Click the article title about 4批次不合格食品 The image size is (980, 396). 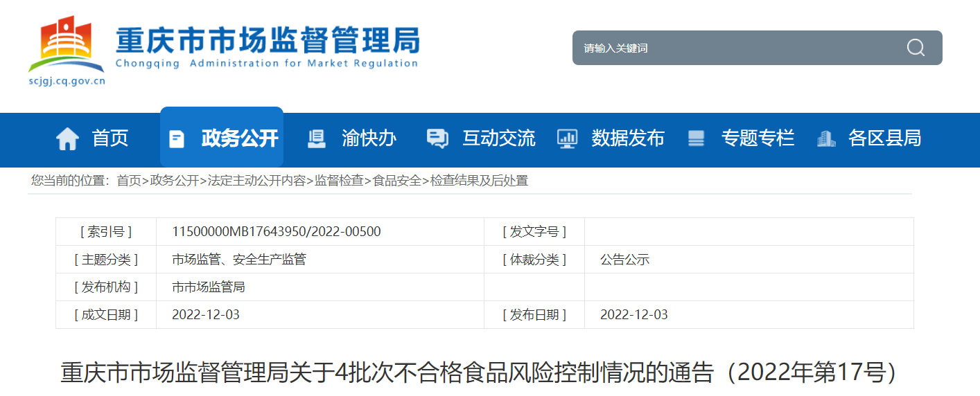(480, 373)
